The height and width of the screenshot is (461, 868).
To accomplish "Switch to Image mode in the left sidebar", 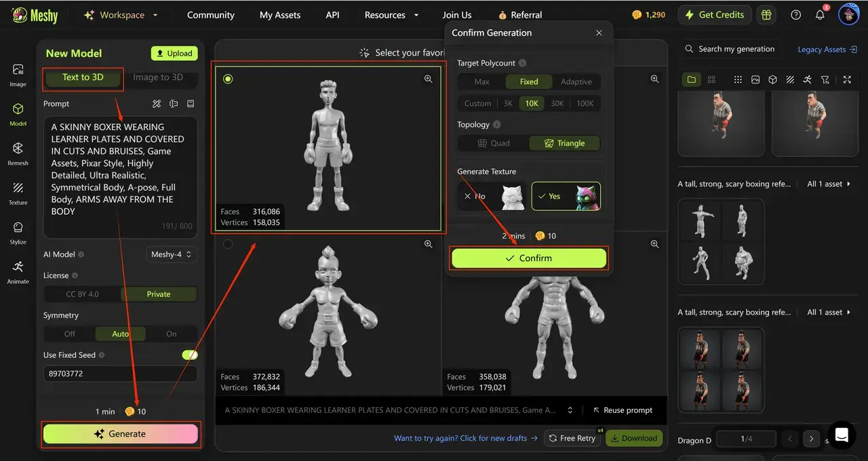I will tap(18, 75).
